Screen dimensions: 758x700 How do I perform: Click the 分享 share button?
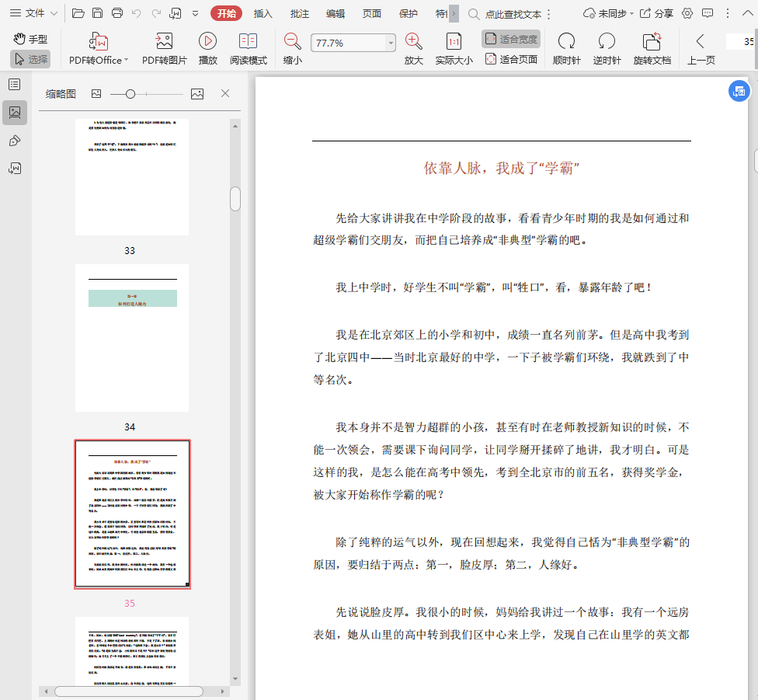pos(656,13)
